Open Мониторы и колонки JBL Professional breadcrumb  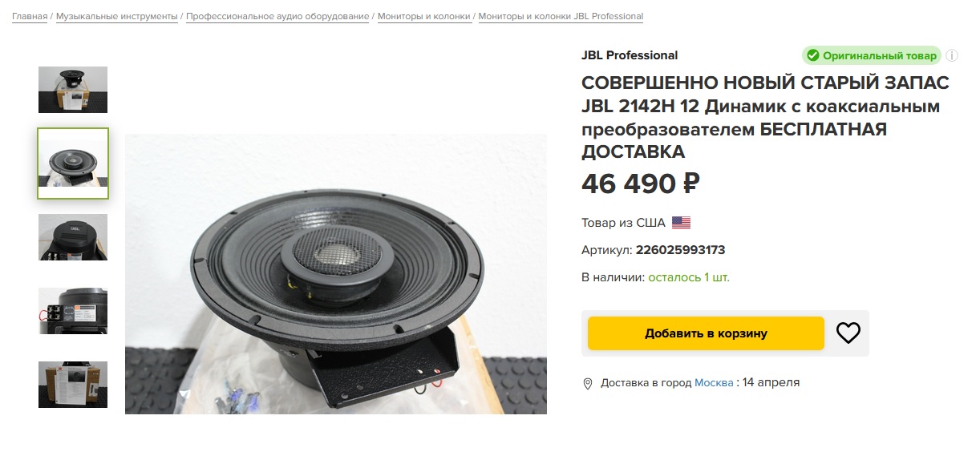(x=561, y=16)
